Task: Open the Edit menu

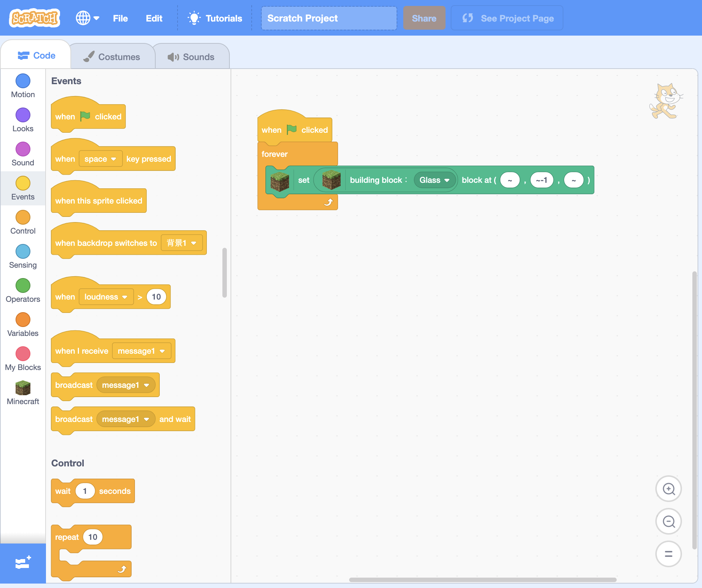Action: (154, 18)
